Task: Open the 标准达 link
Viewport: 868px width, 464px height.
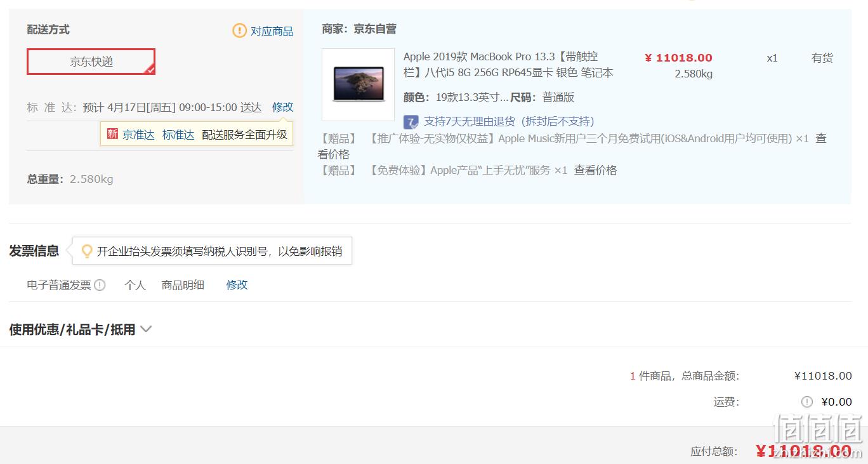Action: (178, 135)
